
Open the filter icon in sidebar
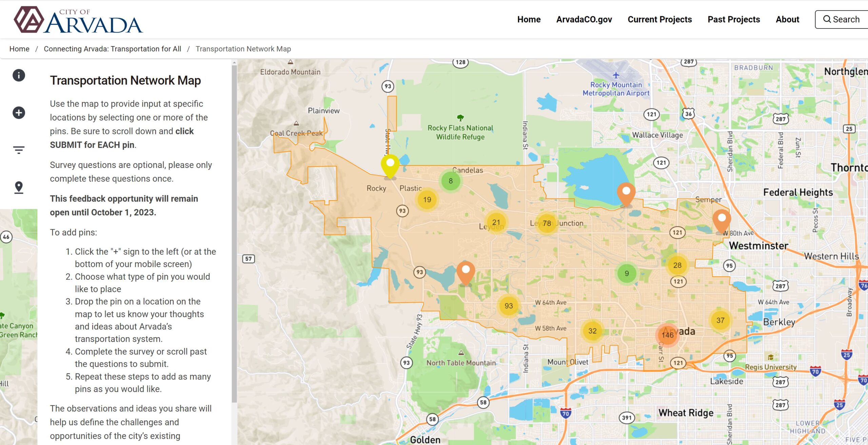tap(19, 150)
